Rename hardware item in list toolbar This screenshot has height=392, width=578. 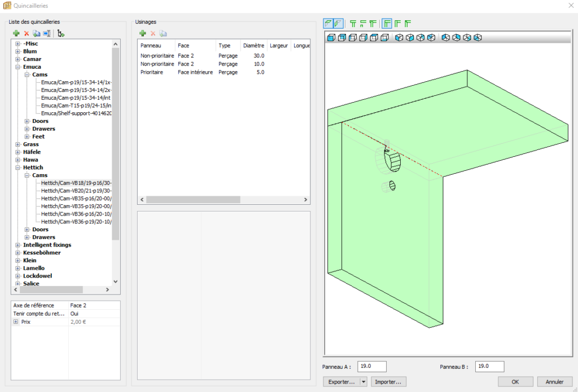pos(47,34)
